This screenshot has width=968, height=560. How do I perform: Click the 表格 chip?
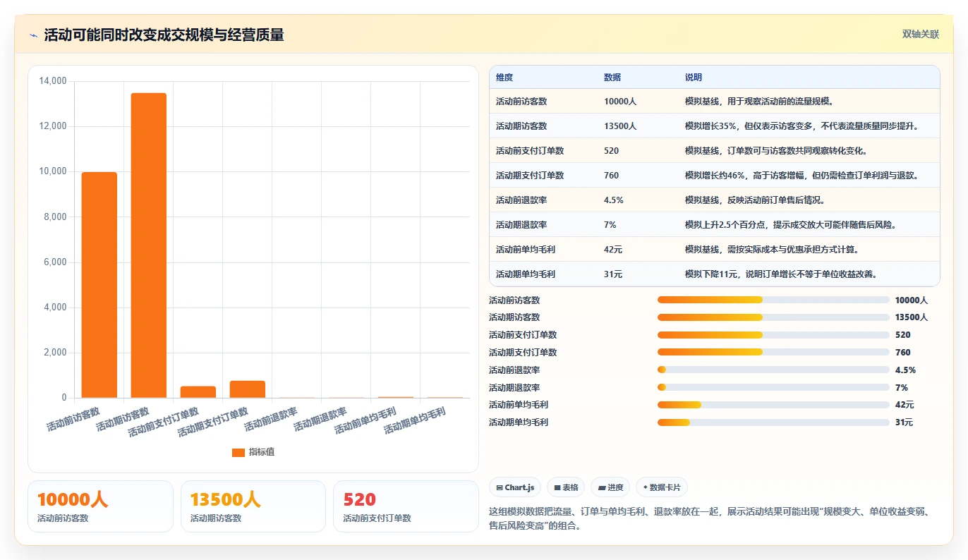click(566, 487)
